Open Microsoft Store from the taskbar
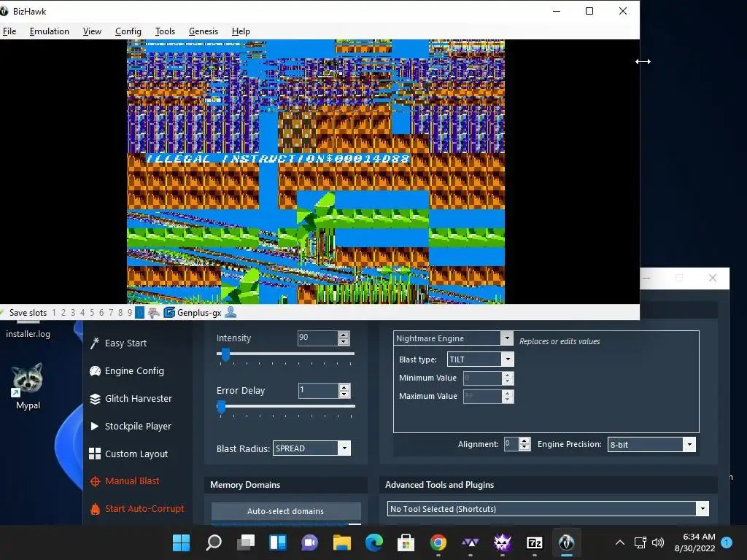747x560 pixels. pyautogui.click(x=406, y=542)
